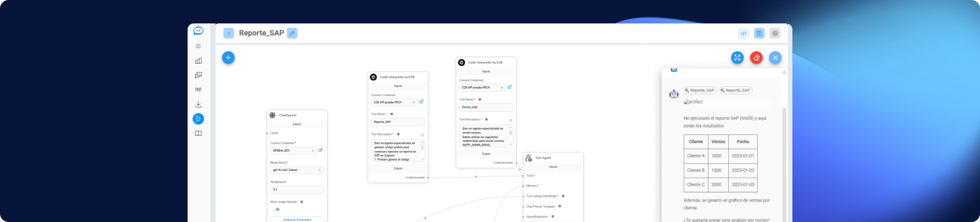The image size is (980, 222).
Task: Click the Fecha column header
Action: [x=743, y=142]
